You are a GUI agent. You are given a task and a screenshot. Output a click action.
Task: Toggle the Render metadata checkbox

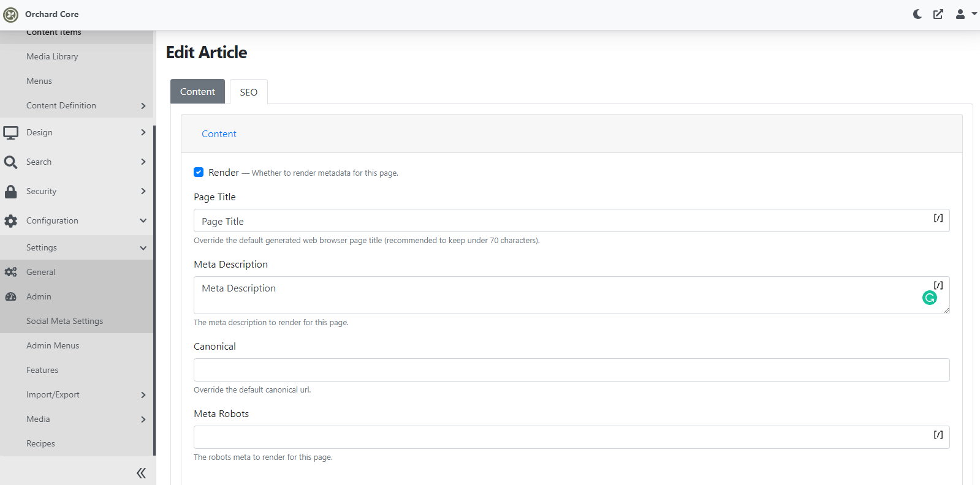(199, 172)
